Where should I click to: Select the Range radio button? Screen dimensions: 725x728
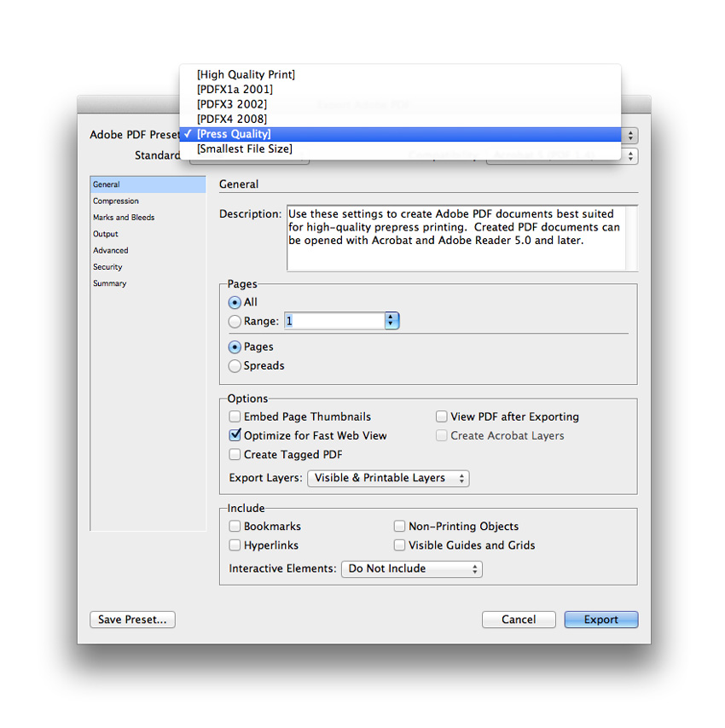tap(235, 322)
